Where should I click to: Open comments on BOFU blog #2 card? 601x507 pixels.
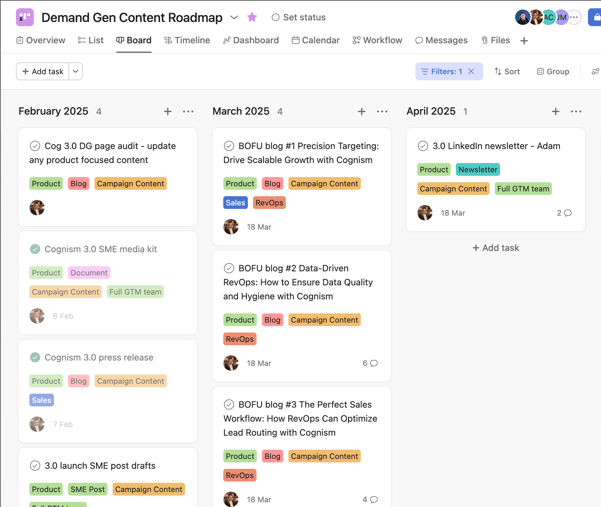pyautogui.click(x=370, y=363)
